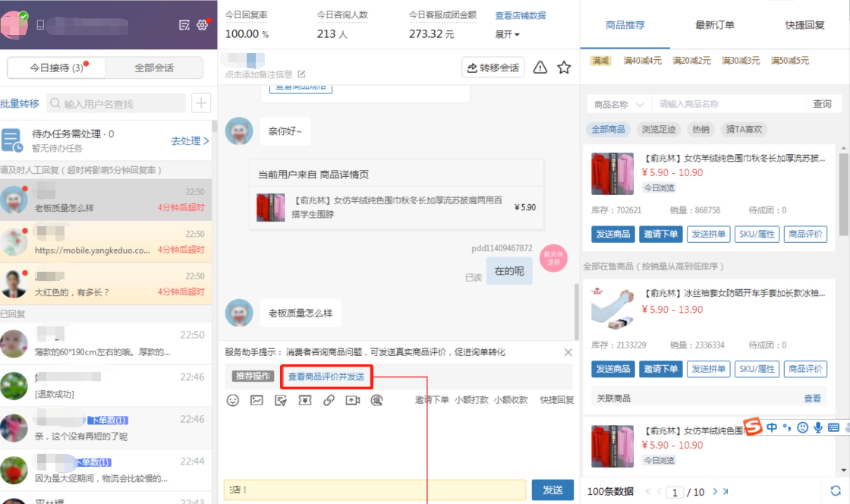This screenshot has height=504, width=850.
Task: Open conversation 大红色的，有多长？
Action: click(105, 284)
